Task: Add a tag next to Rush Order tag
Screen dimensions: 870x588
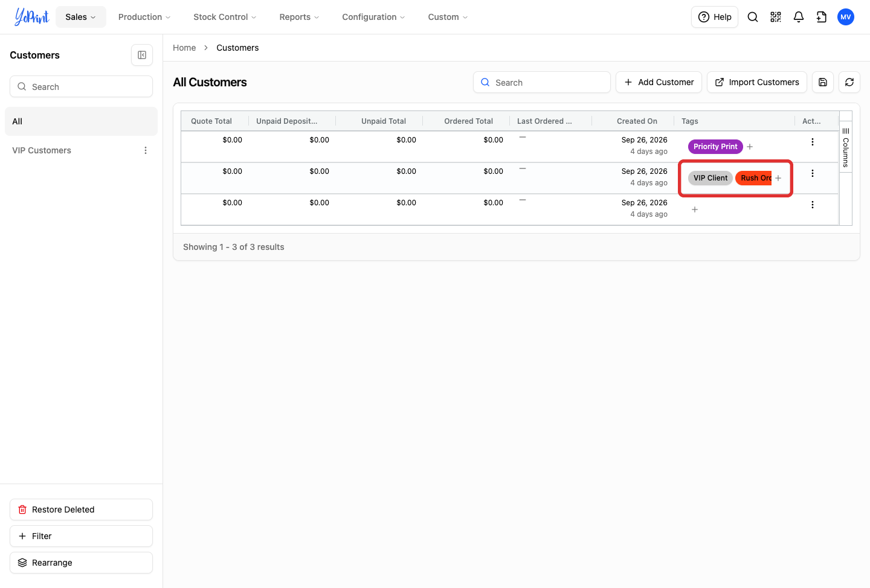Action: coord(778,178)
